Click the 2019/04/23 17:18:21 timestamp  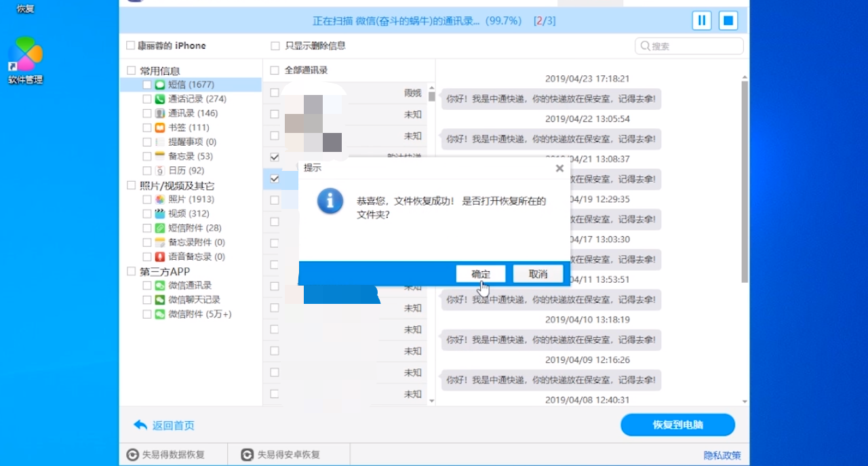(587, 79)
